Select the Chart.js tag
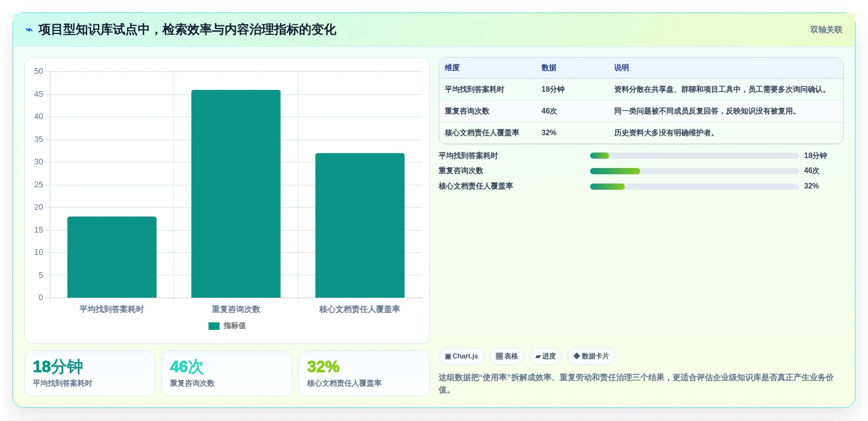 coord(462,357)
